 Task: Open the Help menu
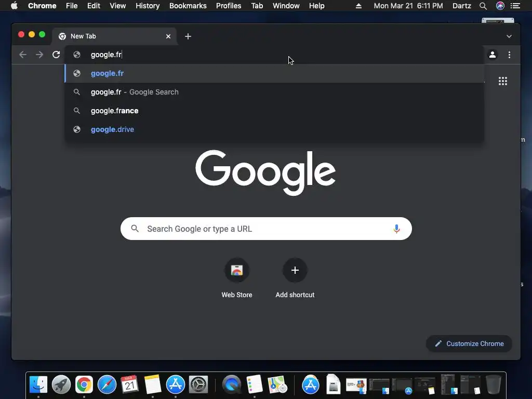(316, 6)
